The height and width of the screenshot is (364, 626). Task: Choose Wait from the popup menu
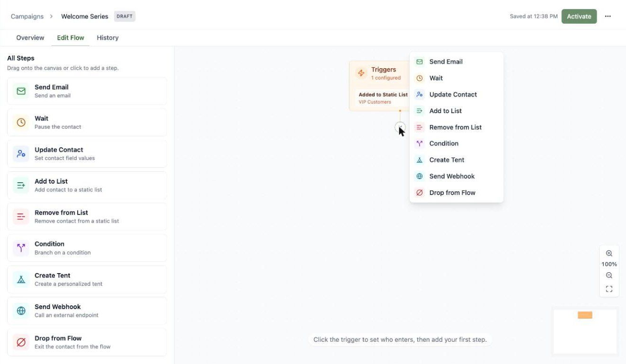(456, 78)
